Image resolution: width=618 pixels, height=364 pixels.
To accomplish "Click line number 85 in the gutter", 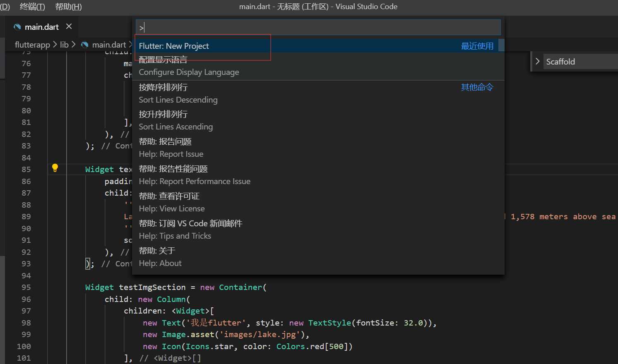I will (x=26, y=169).
